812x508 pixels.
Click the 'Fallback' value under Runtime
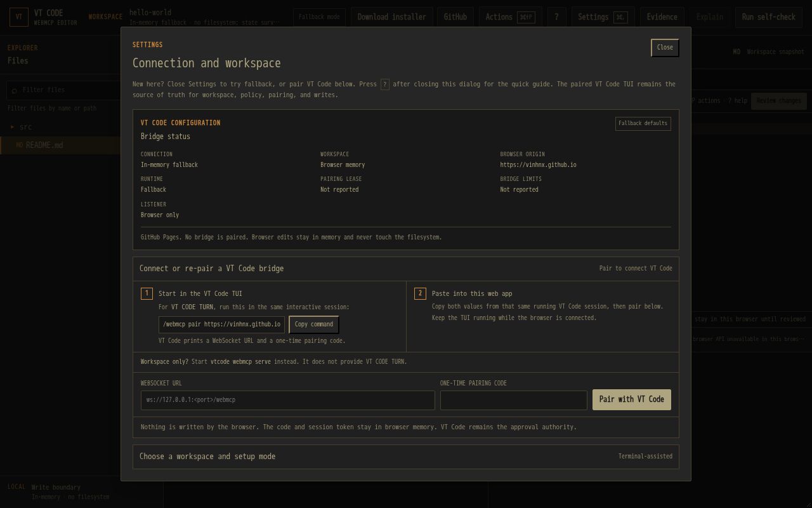(x=154, y=190)
